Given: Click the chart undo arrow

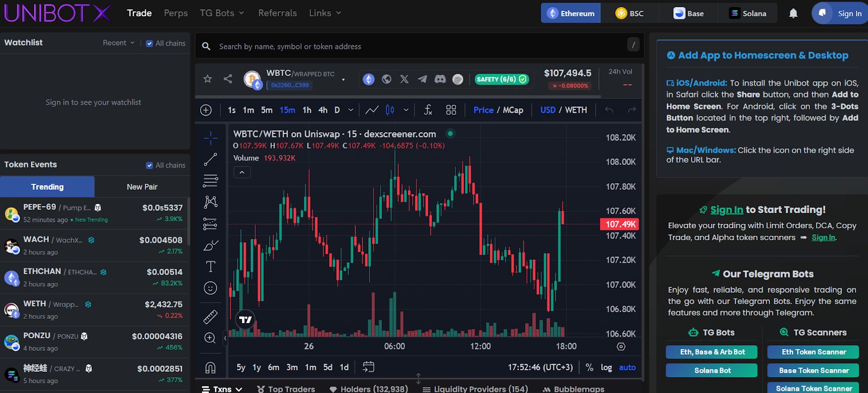Looking at the screenshot, I should click(609, 110).
